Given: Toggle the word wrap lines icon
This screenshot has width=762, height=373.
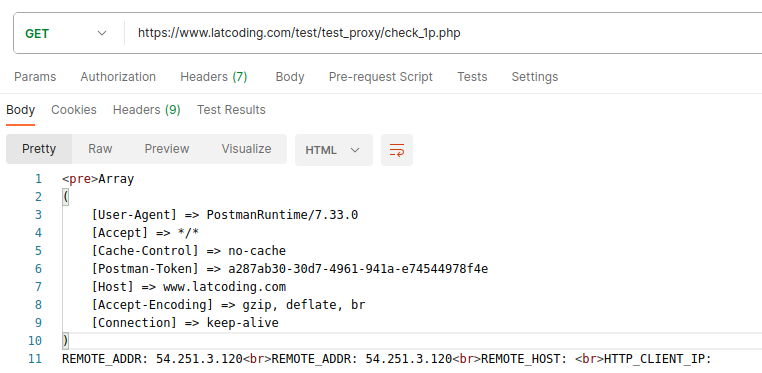Looking at the screenshot, I should point(397,150).
